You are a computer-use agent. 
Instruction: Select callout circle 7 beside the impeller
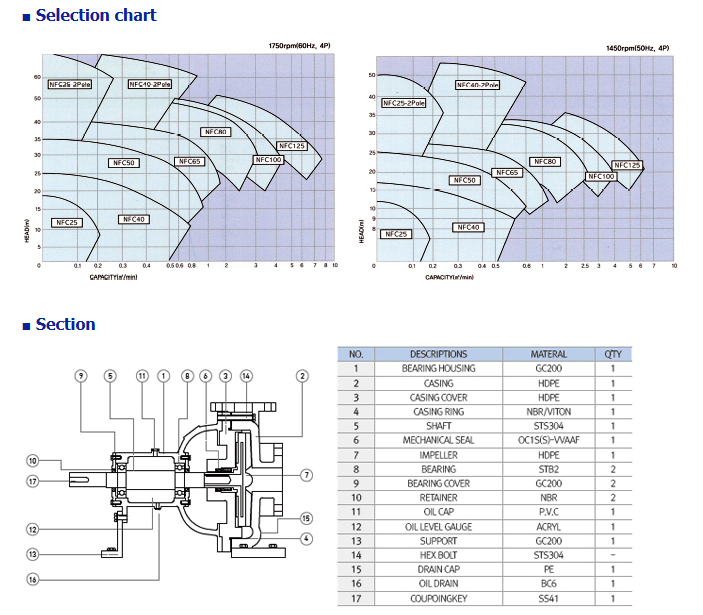(x=306, y=474)
